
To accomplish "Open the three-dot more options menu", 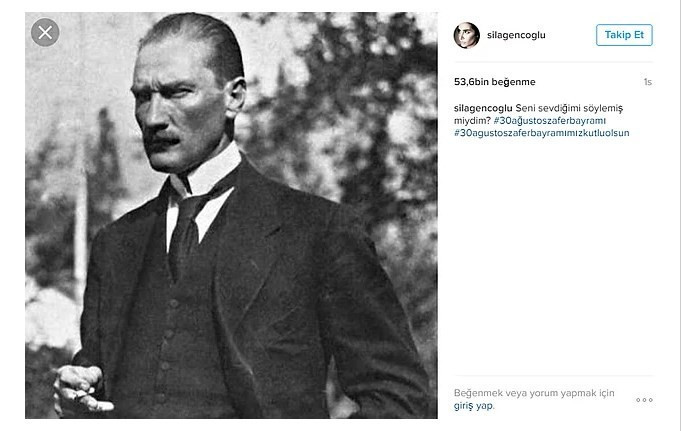I will pyautogui.click(x=644, y=400).
